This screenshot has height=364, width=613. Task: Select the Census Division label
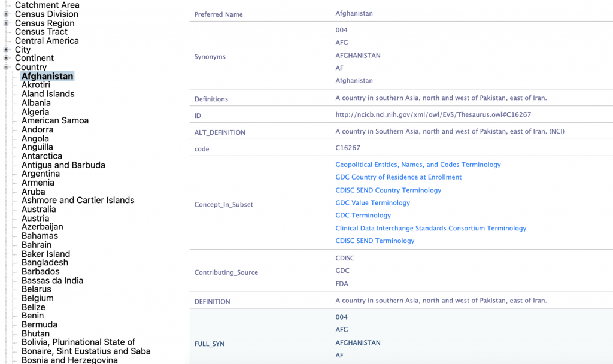47,14
